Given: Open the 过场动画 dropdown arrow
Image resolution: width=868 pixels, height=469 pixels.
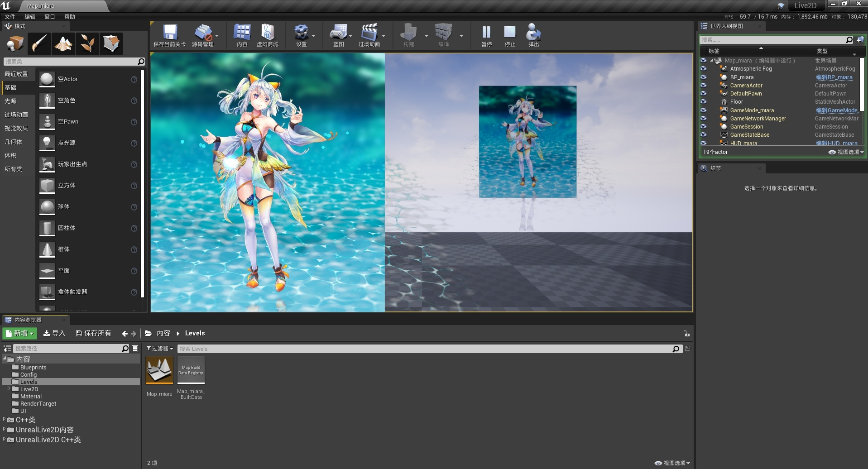Looking at the screenshot, I should pos(384,35).
